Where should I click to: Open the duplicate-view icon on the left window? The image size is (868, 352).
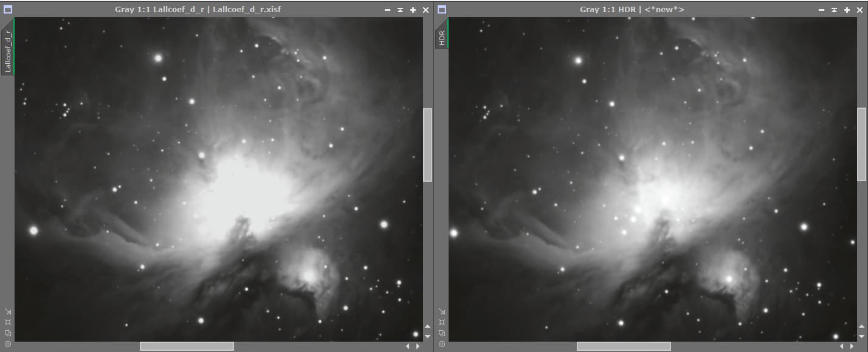[7, 333]
